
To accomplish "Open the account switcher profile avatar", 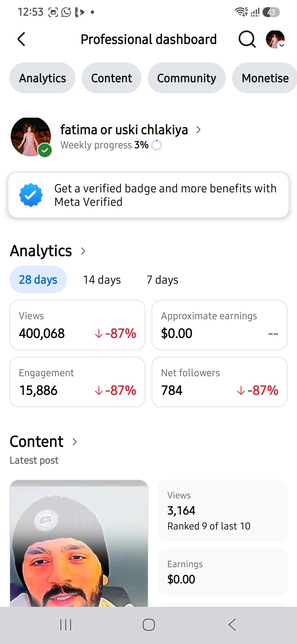I will pyautogui.click(x=275, y=39).
